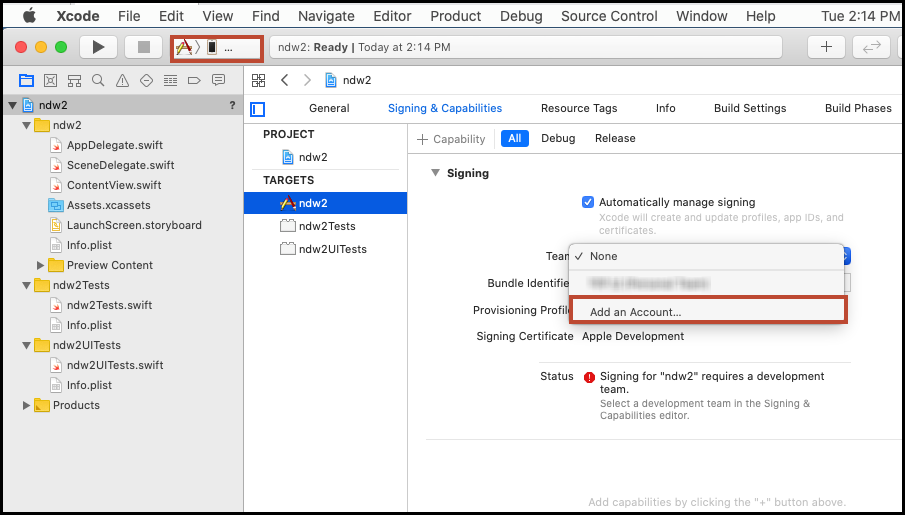Select the ndw2 app target

(325, 203)
